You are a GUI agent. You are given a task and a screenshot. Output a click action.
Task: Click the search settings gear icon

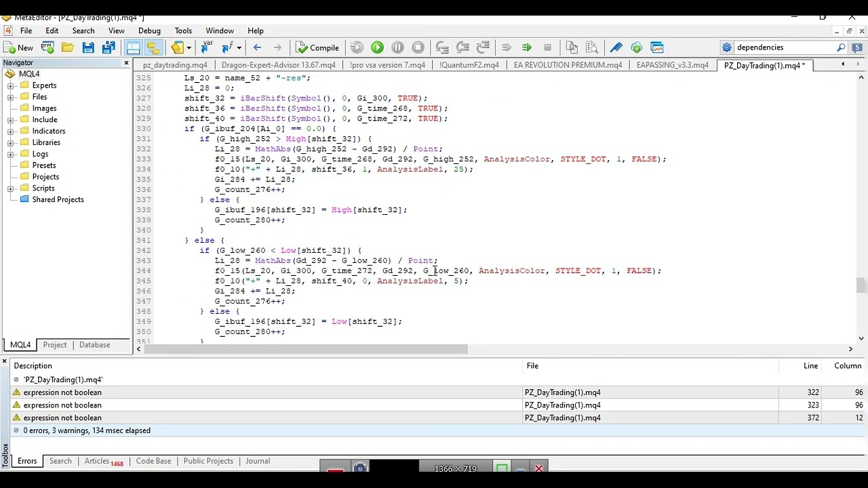(x=727, y=47)
